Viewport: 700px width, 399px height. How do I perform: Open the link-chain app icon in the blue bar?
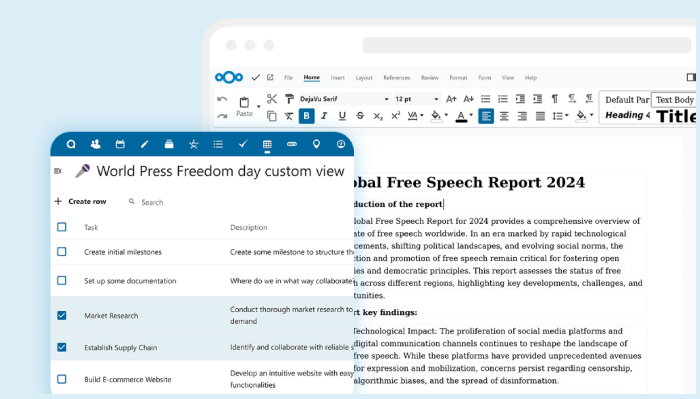(292, 144)
